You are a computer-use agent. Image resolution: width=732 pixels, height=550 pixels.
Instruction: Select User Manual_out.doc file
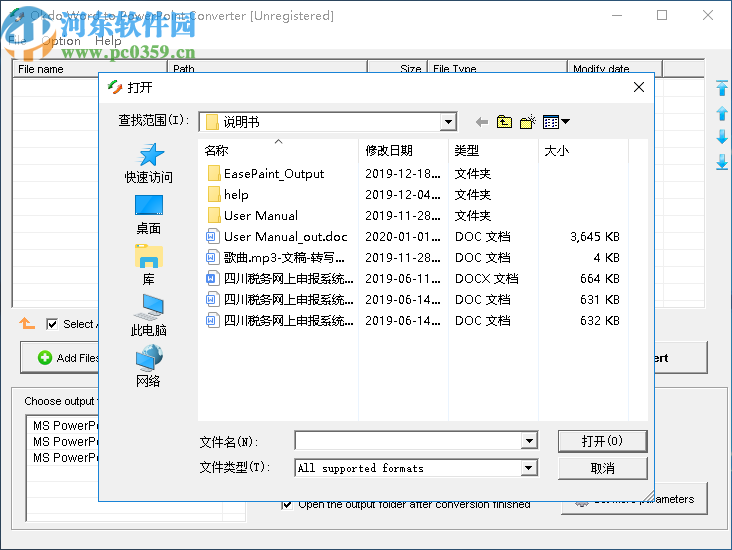coord(277,237)
